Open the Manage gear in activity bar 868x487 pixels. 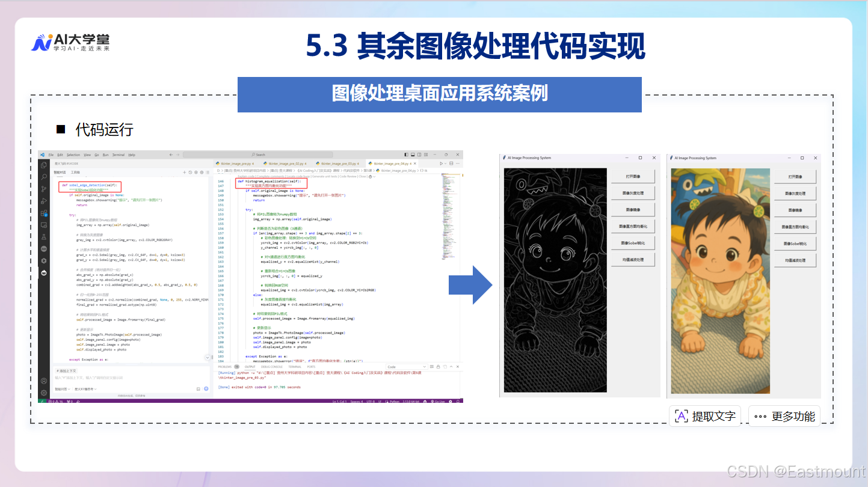[43, 393]
